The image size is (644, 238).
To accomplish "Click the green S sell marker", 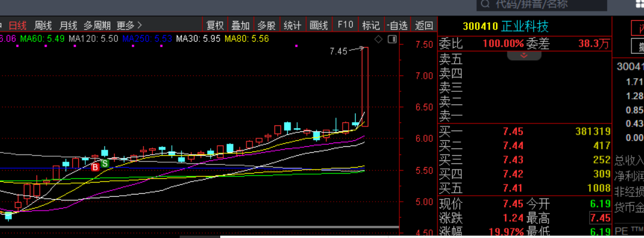I will [105, 163].
